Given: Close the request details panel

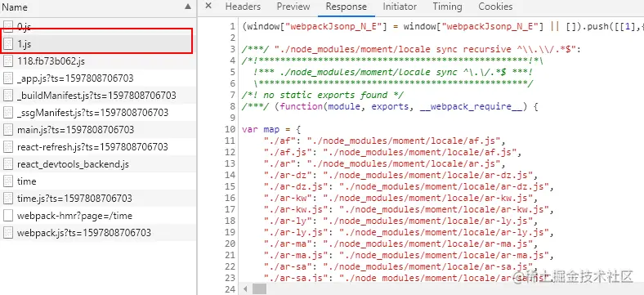Looking at the screenshot, I should [x=208, y=7].
